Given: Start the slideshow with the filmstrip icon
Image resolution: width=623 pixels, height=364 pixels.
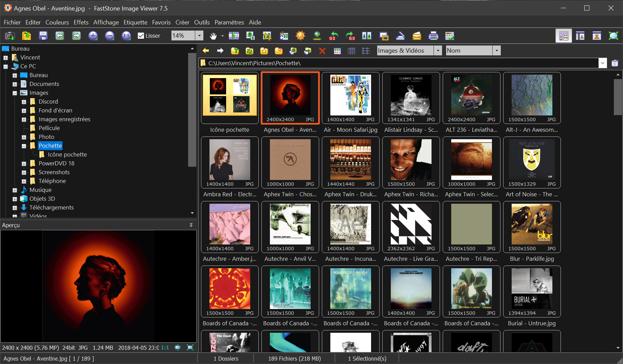Looking at the screenshot, I should 234,36.
